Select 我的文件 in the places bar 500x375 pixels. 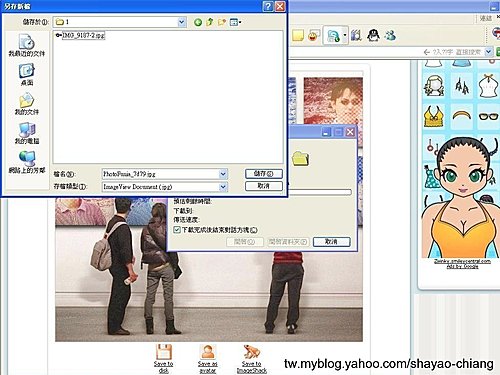click(x=27, y=104)
